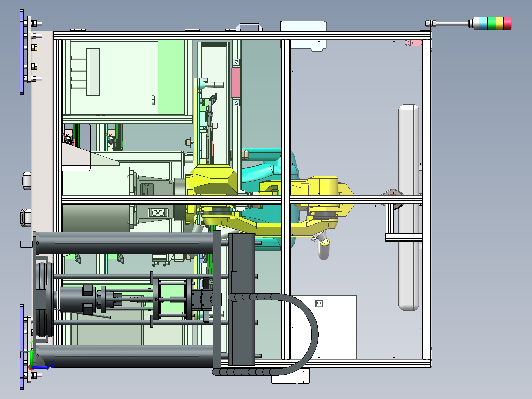
Task: Click the blue Z axis of the coordinate triad
Action: tap(40, 367)
